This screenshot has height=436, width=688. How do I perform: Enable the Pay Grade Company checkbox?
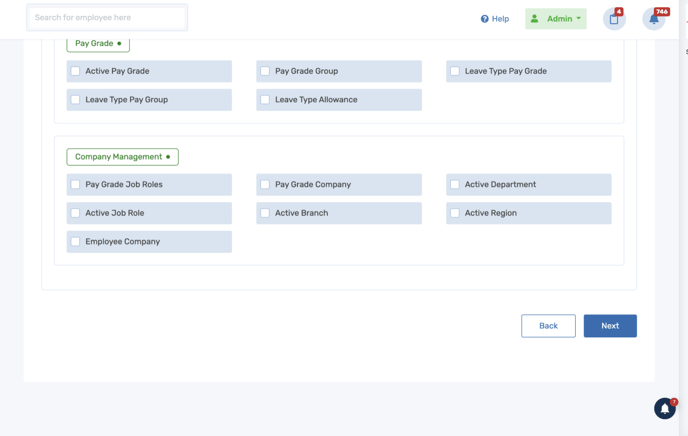coord(265,184)
